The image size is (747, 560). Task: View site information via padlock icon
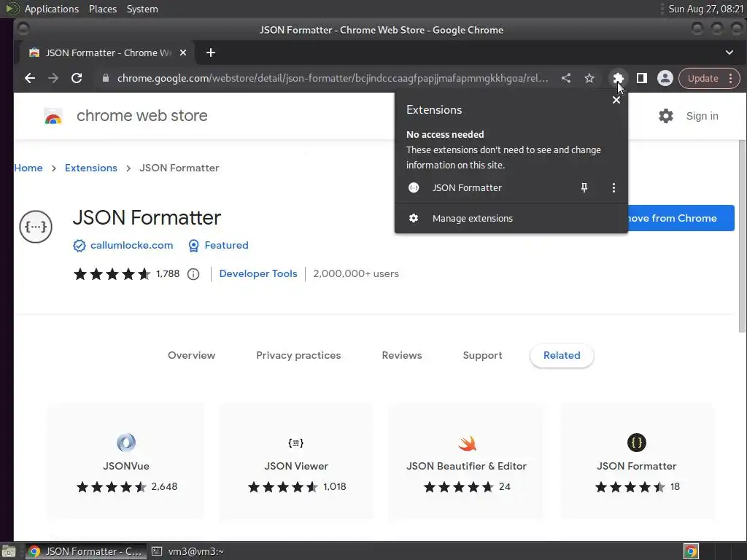105,78
